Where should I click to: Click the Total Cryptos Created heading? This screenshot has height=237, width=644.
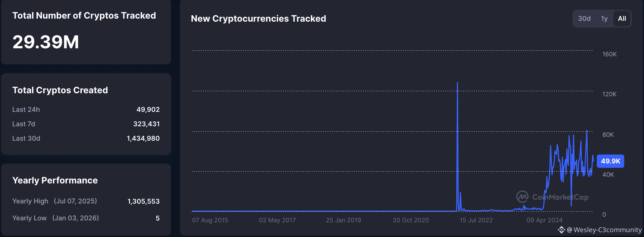click(60, 90)
